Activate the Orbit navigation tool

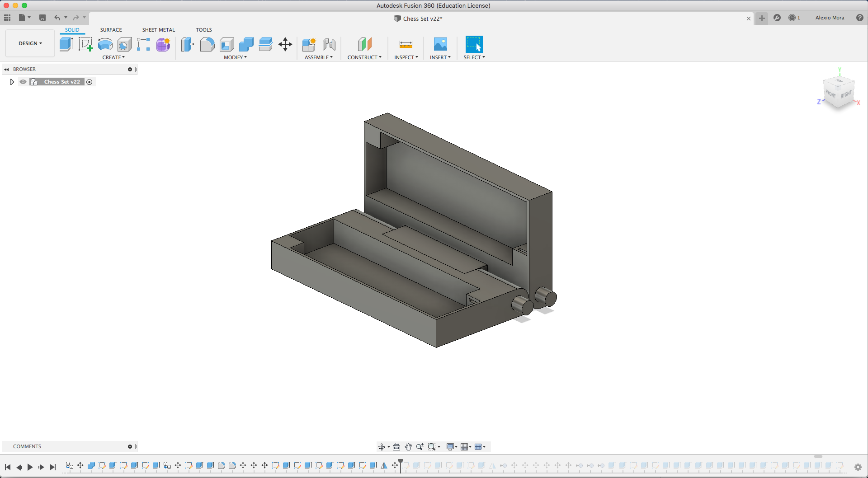(x=382, y=447)
